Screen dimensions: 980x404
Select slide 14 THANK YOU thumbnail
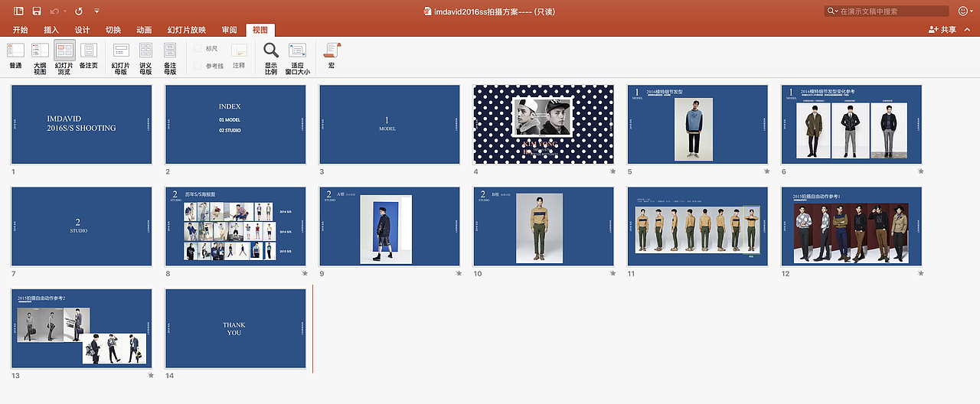(x=236, y=328)
